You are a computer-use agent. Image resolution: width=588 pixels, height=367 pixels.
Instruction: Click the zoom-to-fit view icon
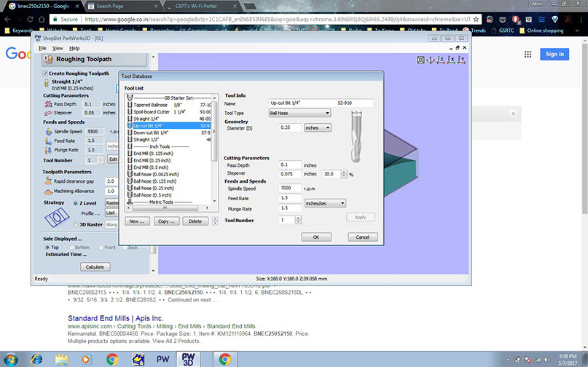click(x=420, y=60)
